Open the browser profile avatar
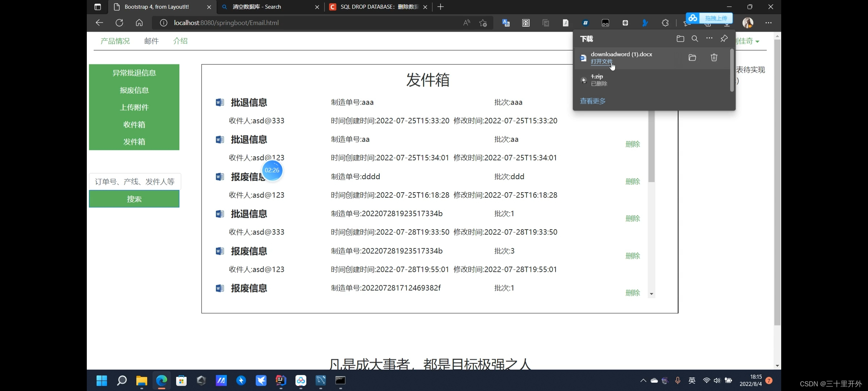Viewport: 868px width, 391px height. pos(748,23)
